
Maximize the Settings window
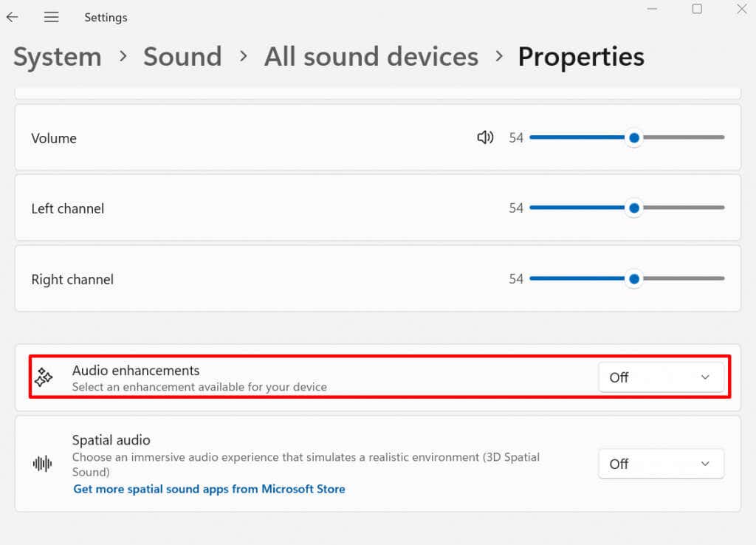click(x=696, y=9)
